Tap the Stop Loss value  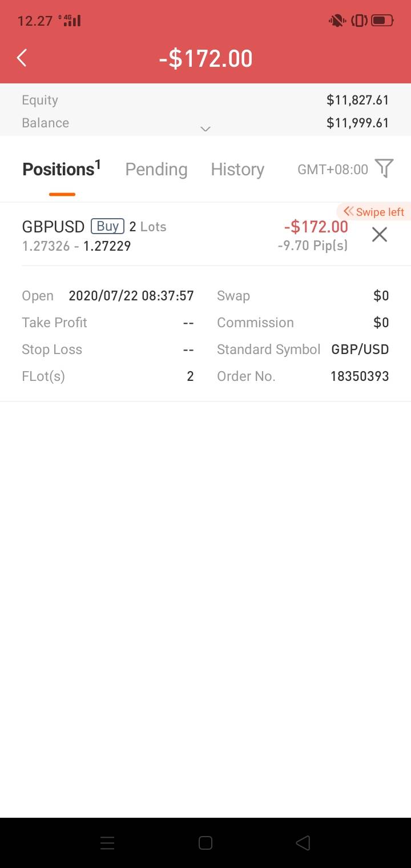point(188,349)
